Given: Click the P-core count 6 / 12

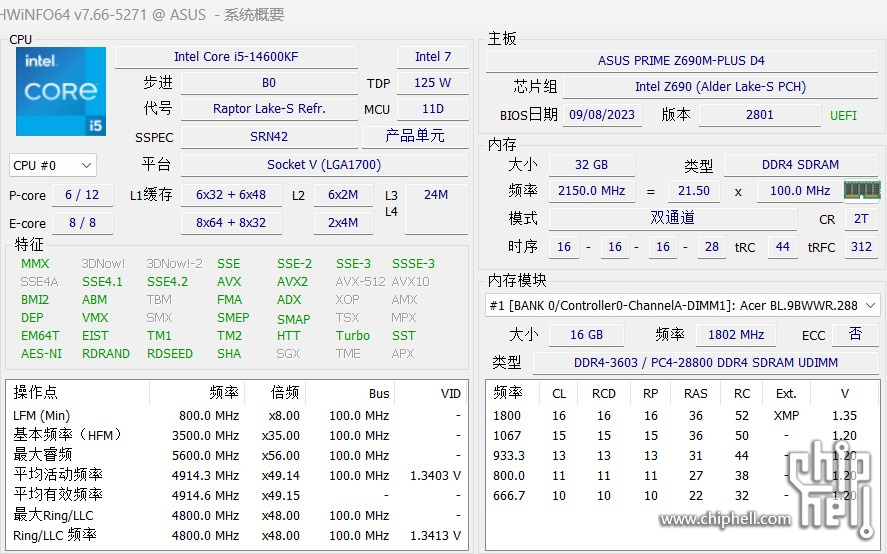Looking at the screenshot, I should (82, 195).
